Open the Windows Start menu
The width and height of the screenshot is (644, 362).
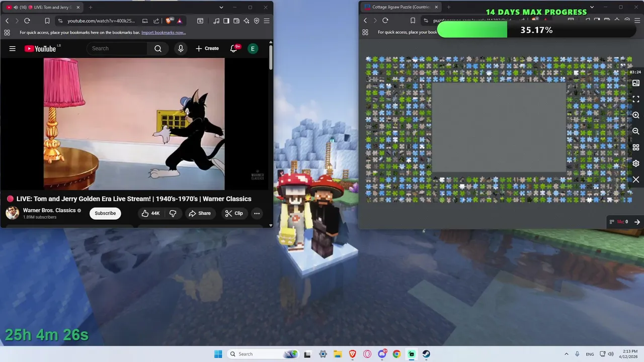218,354
